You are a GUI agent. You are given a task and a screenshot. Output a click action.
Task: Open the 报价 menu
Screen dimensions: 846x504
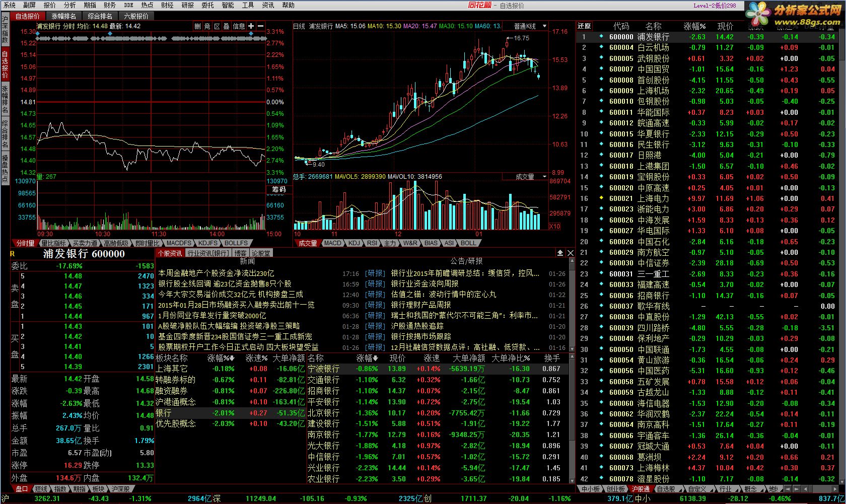tap(49, 5)
